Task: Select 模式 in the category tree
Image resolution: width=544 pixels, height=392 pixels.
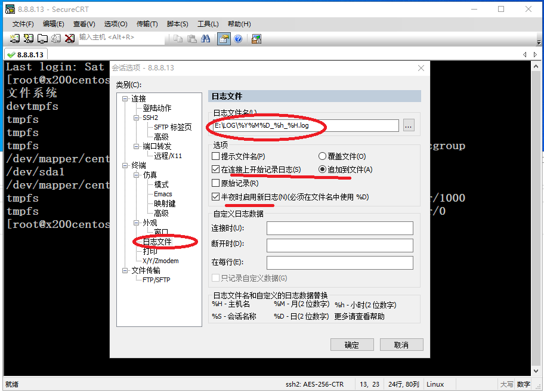Action: point(161,184)
